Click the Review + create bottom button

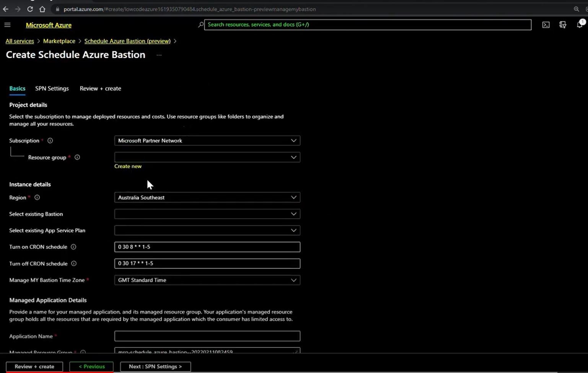34,367
